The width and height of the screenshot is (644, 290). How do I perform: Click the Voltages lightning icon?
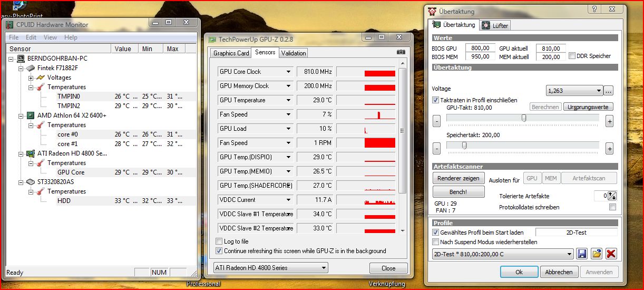(41, 78)
